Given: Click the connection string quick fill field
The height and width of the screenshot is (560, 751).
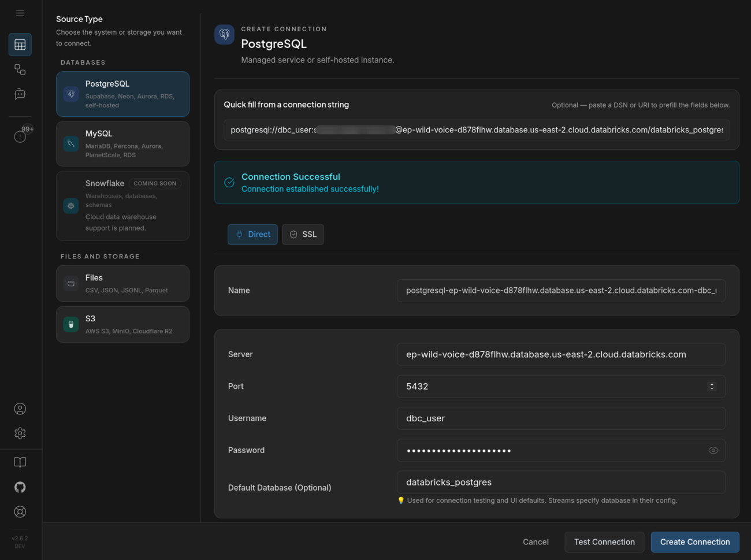Looking at the screenshot, I should click(x=477, y=130).
